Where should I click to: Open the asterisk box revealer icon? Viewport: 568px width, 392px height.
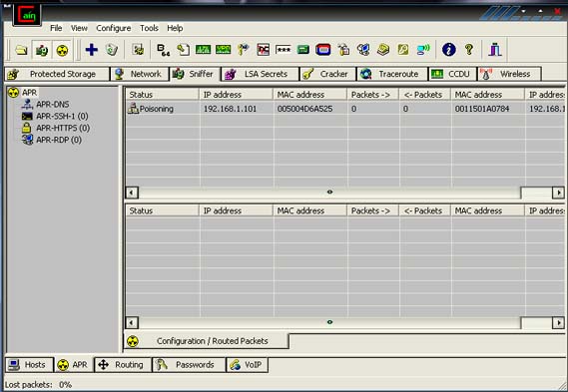point(283,50)
